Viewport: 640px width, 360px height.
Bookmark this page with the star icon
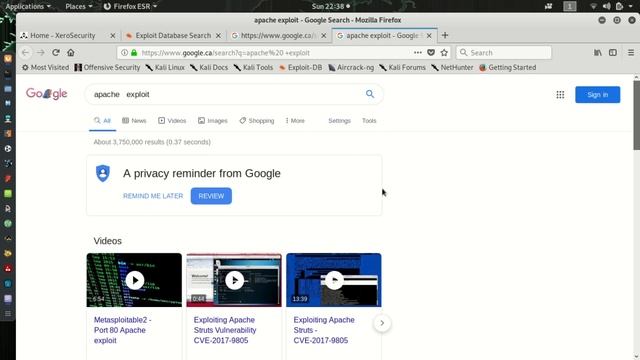pos(444,52)
